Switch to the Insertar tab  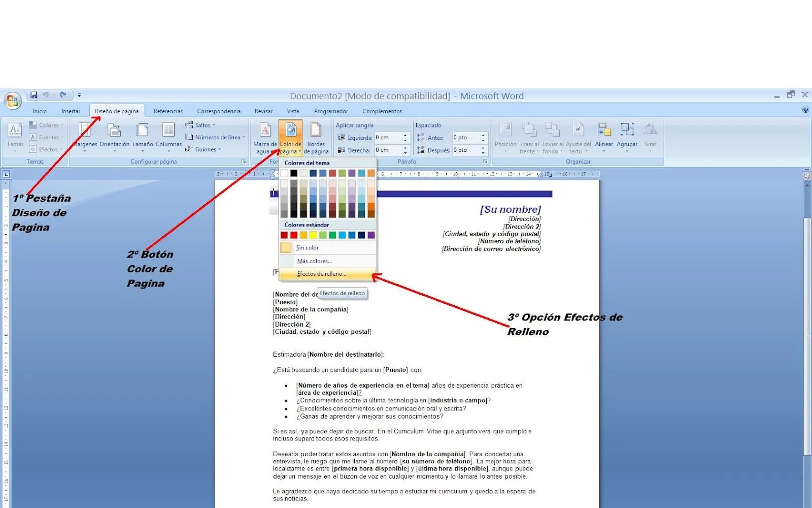pyautogui.click(x=71, y=111)
